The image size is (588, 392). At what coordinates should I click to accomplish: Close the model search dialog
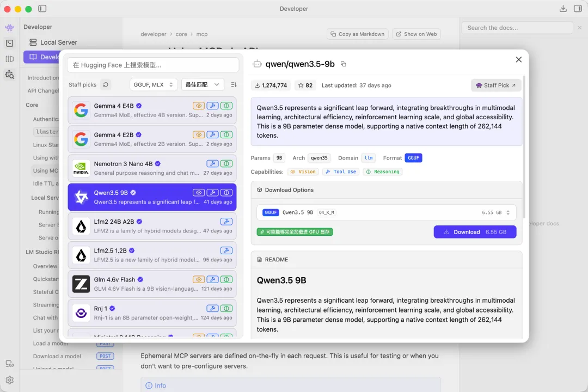click(519, 60)
